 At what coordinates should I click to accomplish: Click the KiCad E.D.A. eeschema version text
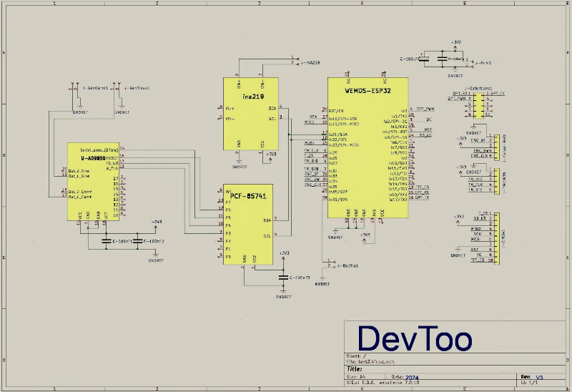[x=383, y=383]
